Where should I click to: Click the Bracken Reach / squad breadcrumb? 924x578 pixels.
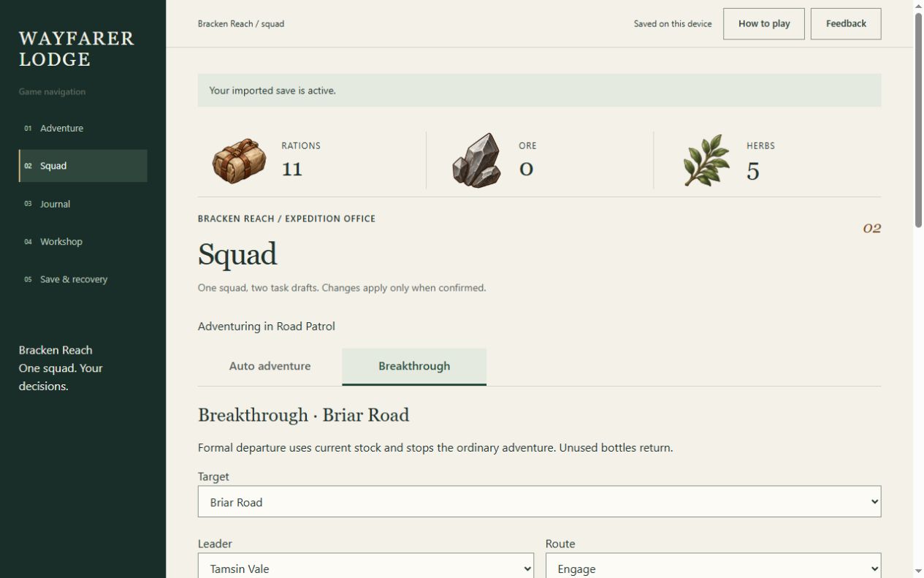click(x=241, y=23)
